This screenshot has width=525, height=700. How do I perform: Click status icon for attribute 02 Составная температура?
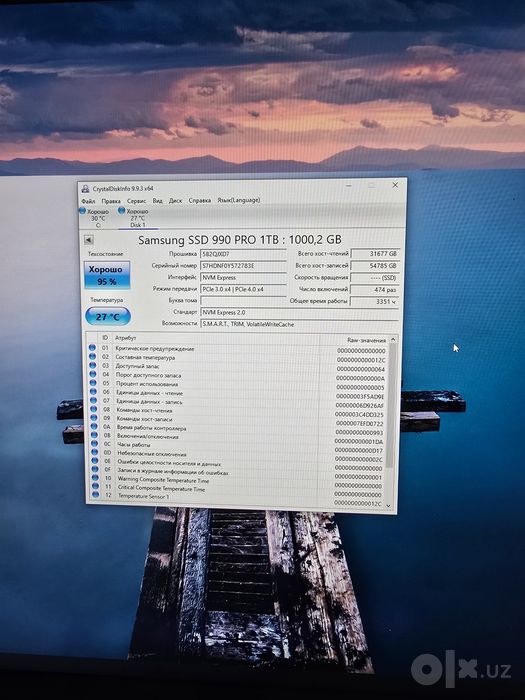[92, 356]
